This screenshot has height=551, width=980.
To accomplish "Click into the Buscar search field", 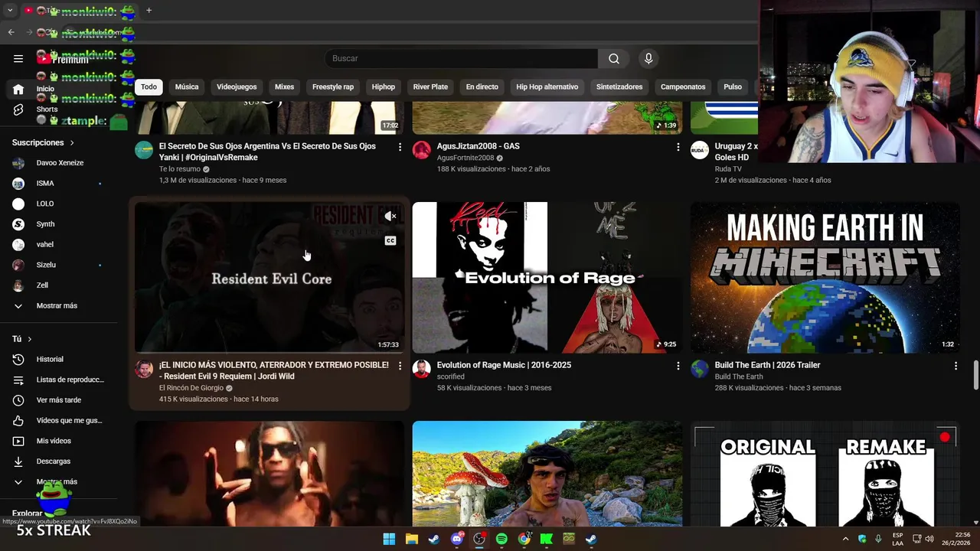I will point(462,58).
